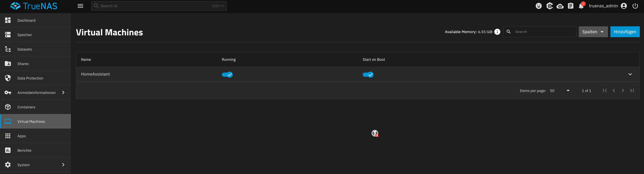Go to the previous page
The image size is (644, 174).
pyautogui.click(x=614, y=90)
